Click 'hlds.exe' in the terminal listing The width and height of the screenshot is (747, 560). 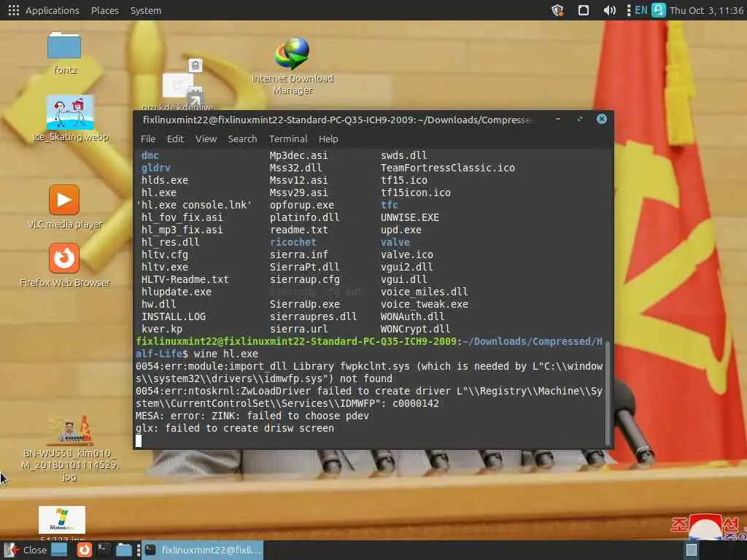164,180
